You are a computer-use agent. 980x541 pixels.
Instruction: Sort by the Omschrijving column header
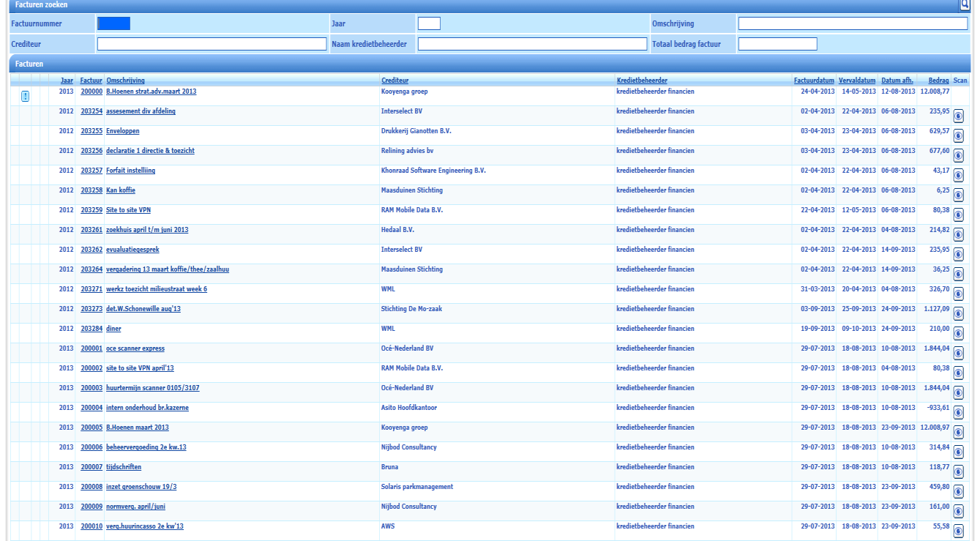tap(125, 81)
